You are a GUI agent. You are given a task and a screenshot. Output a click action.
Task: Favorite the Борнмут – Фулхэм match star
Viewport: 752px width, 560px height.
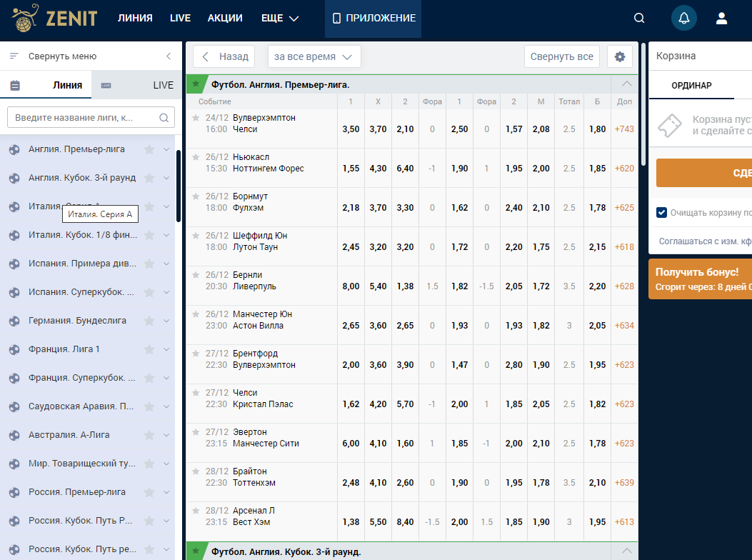[x=196, y=196]
